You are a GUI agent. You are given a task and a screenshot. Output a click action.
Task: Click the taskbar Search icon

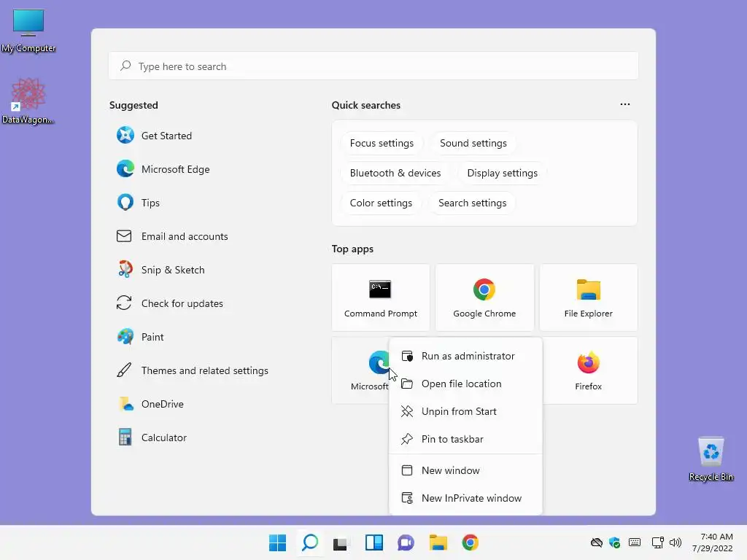(x=309, y=542)
